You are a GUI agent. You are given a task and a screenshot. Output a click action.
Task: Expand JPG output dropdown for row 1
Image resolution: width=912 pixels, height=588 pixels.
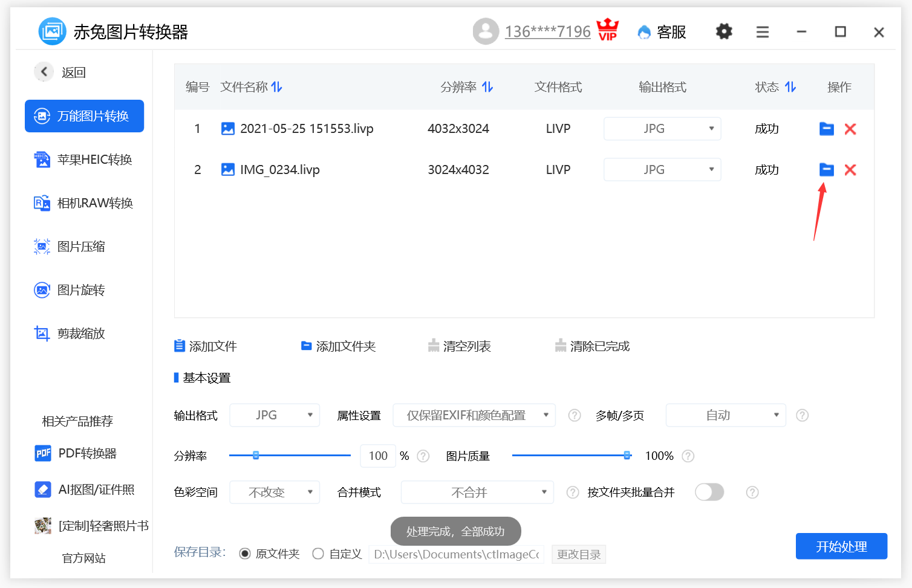coord(662,129)
